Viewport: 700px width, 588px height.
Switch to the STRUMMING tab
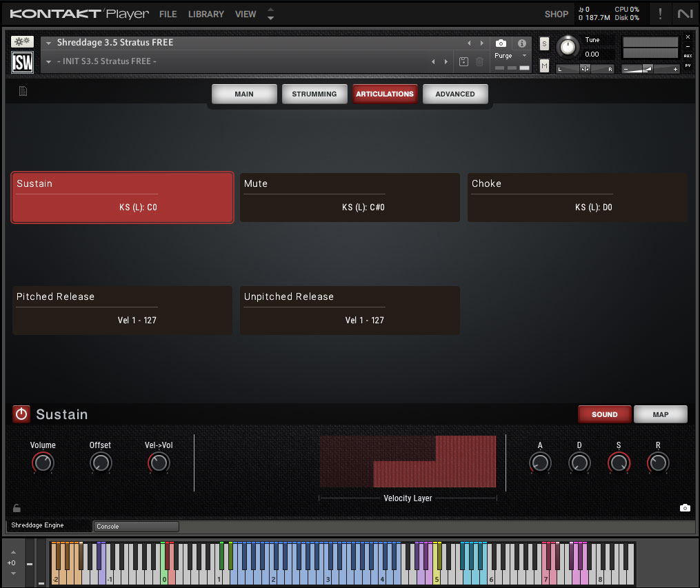tap(314, 94)
